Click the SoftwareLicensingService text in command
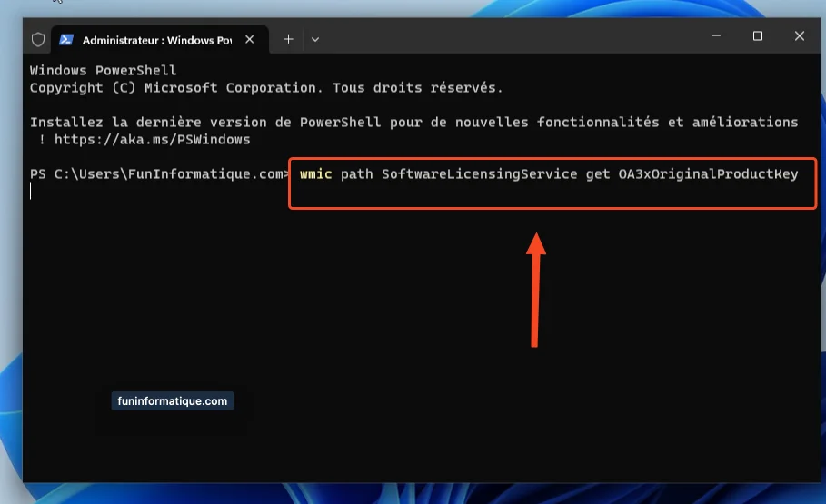Image resolution: width=826 pixels, height=504 pixels. [480, 174]
